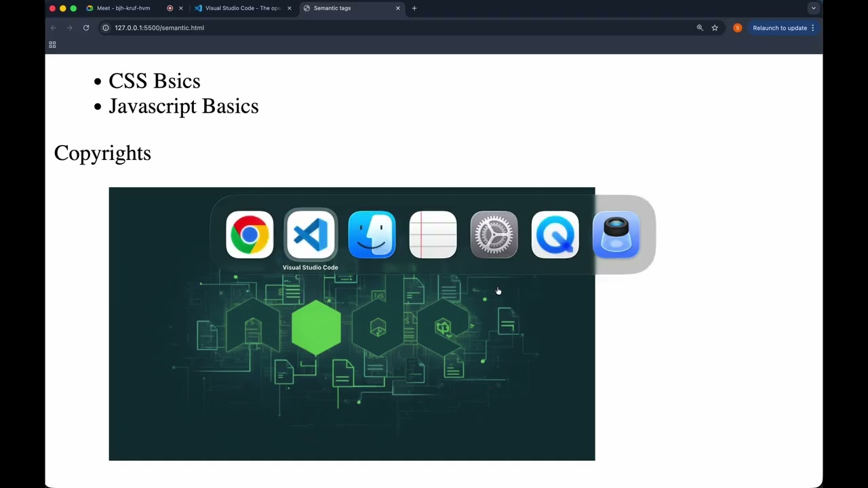Expand the tab search dropdown arrow
This screenshot has height=488, width=868.
[x=814, y=8]
